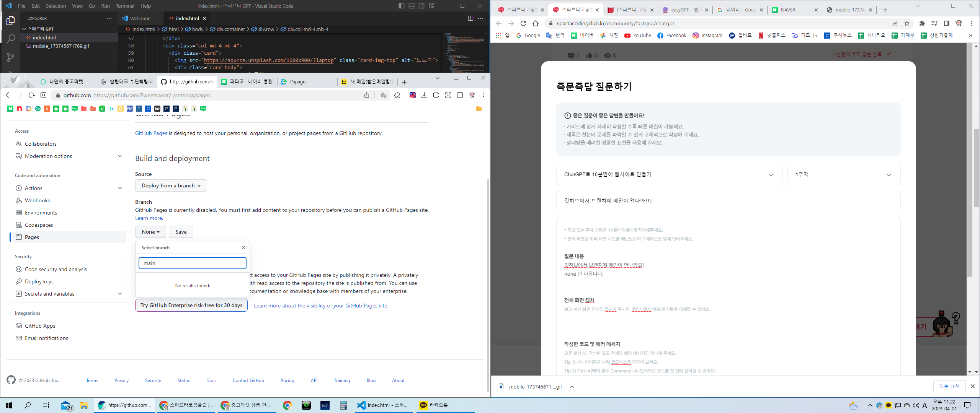The width and height of the screenshot is (980, 413).
Task: Open new tab in the Whale browser
Action: [x=404, y=82]
